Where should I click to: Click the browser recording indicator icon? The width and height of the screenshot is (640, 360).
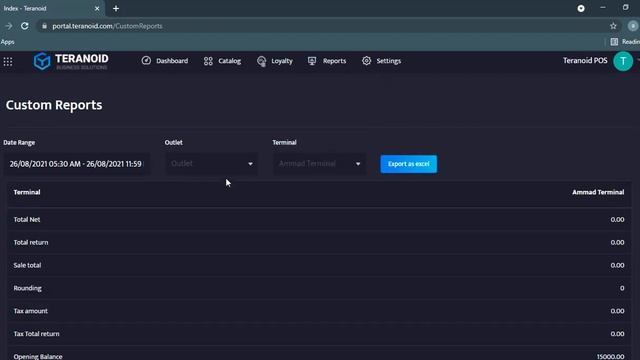click(581, 8)
